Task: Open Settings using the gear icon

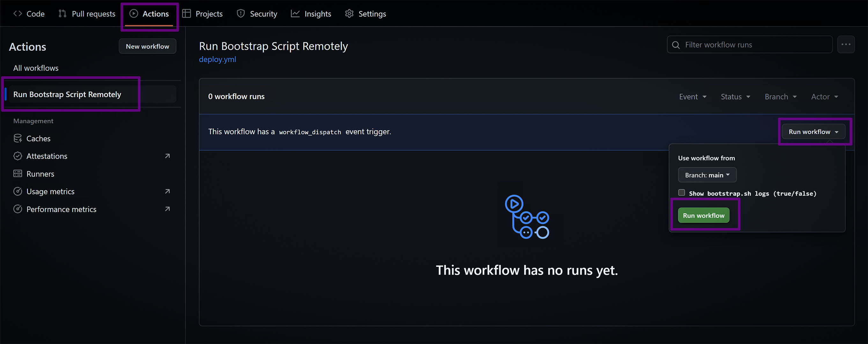Action: [x=349, y=13]
